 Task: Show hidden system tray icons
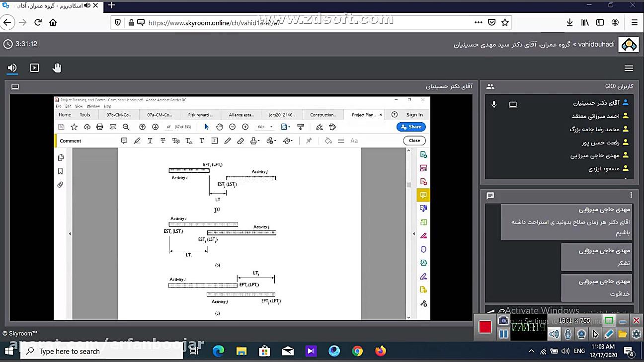coord(531,351)
